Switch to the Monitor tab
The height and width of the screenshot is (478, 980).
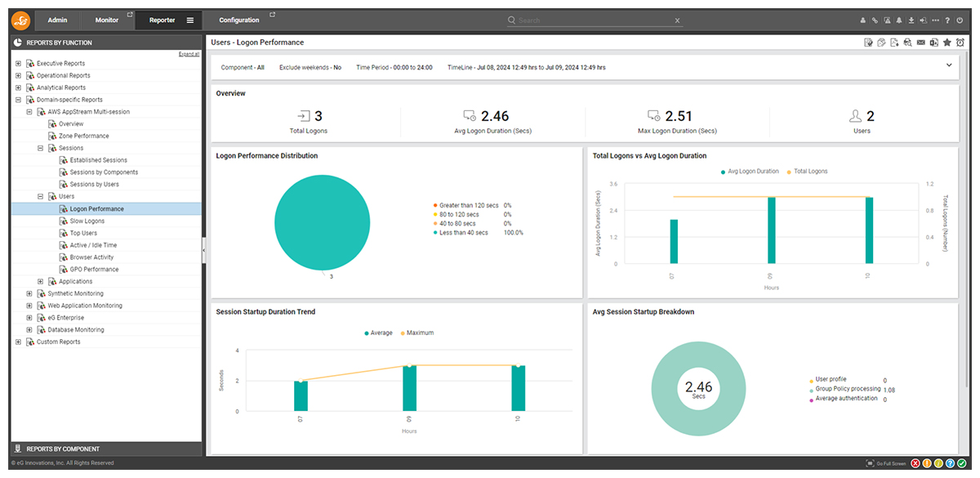[106, 20]
